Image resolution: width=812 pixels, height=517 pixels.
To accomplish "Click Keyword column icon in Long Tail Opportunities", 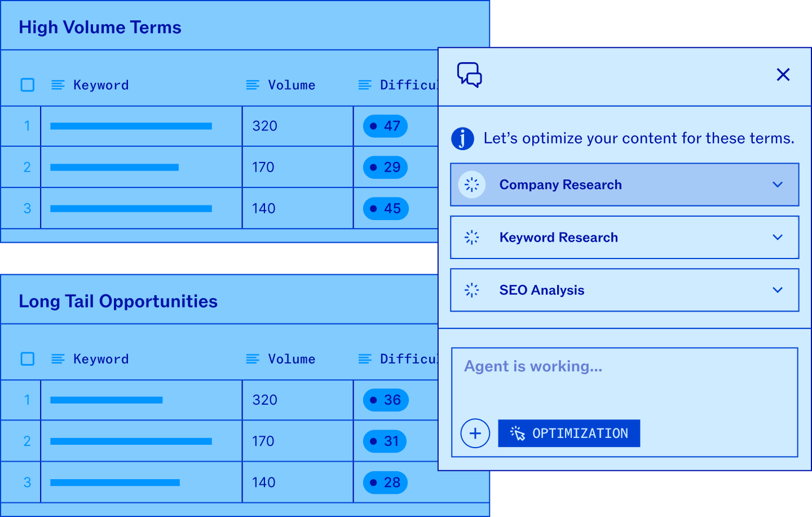I will coord(58,359).
